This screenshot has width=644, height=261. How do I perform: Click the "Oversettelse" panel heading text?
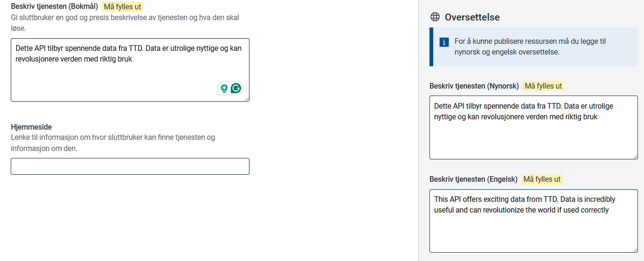pos(472,17)
